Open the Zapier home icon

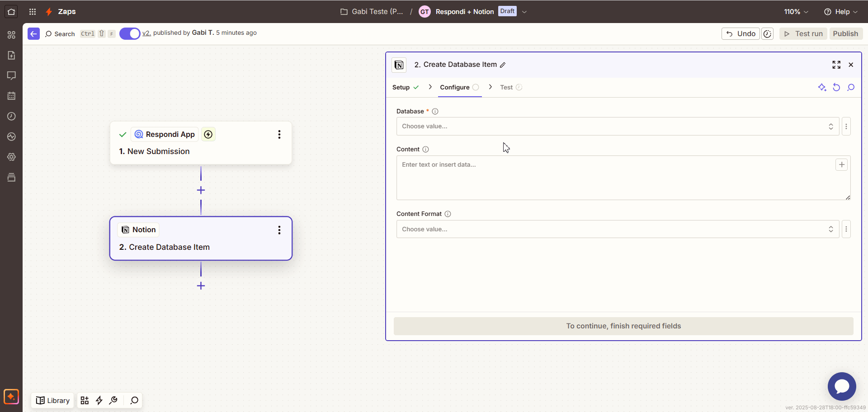pos(11,12)
